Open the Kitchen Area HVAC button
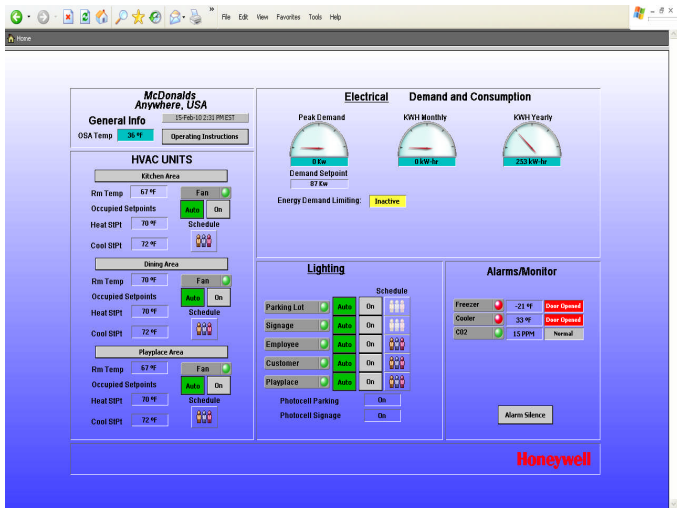This screenshot has height=512, width=677. pos(161,176)
